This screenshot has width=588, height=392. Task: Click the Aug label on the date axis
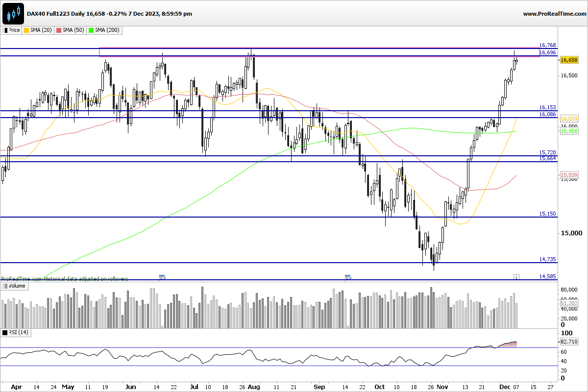click(x=254, y=387)
